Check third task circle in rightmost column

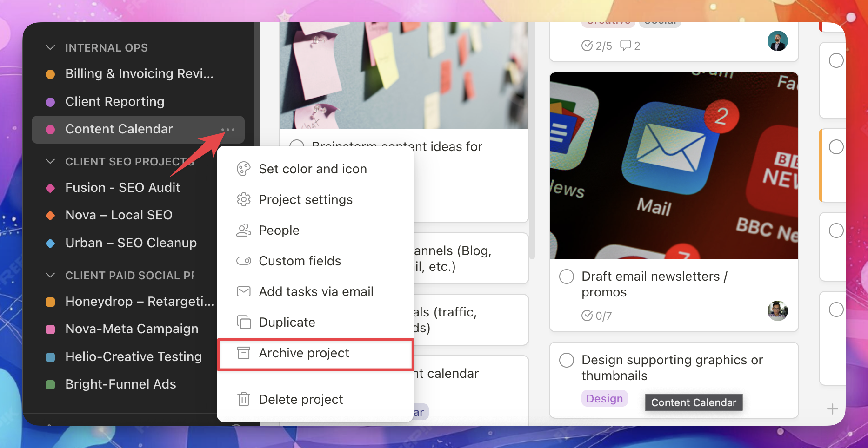point(836,231)
